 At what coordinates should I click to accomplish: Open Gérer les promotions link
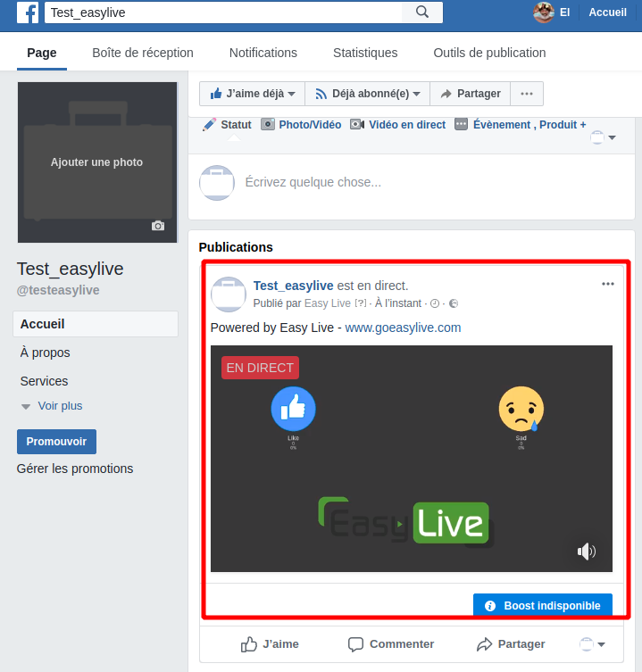pyautogui.click(x=75, y=469)
